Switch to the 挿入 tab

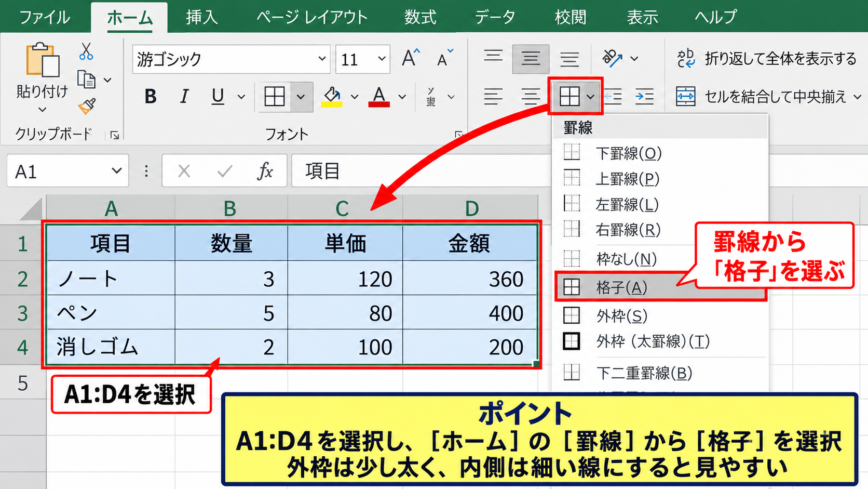[202, 17]
